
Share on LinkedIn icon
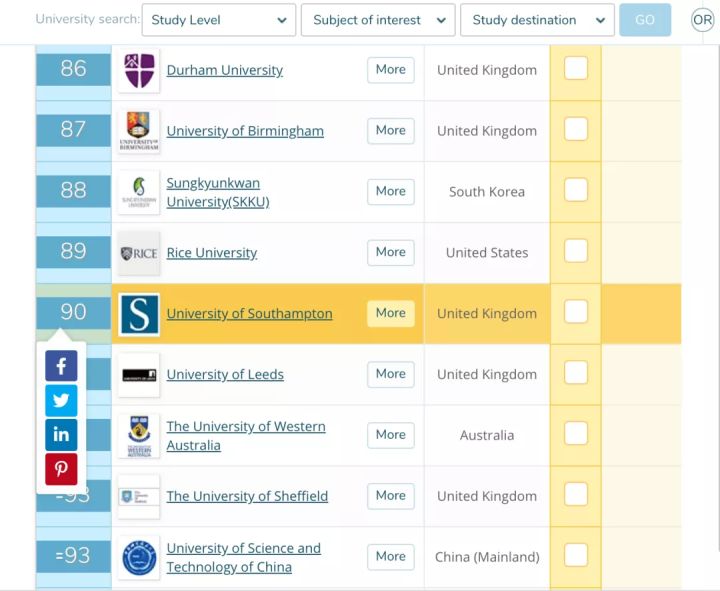61,434
